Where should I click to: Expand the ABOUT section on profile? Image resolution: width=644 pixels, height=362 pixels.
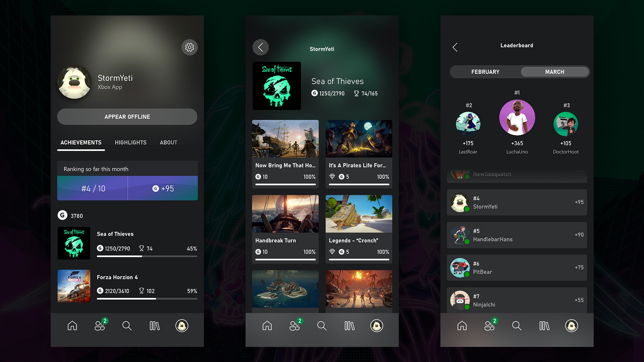coord(168,142)
